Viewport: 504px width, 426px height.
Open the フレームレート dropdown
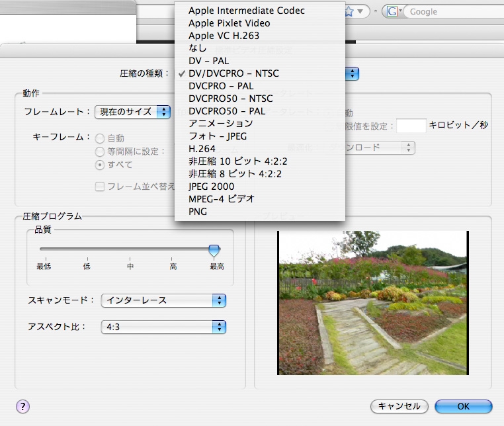(132, 112)
